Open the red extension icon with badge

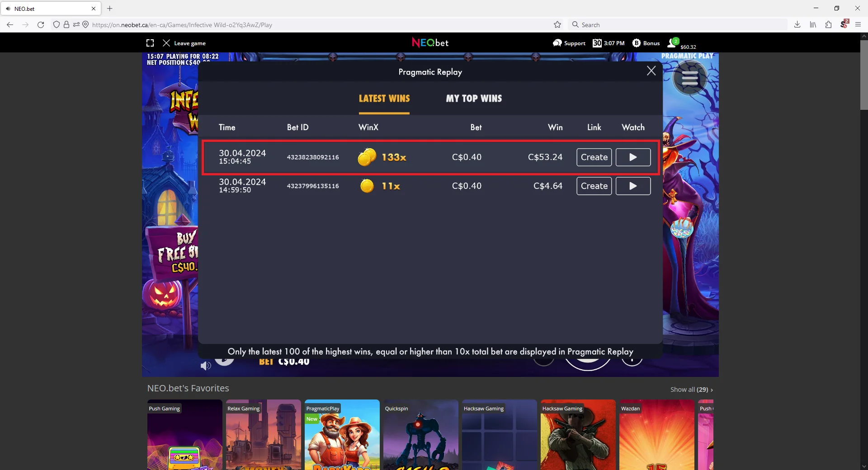click(844, 24)
